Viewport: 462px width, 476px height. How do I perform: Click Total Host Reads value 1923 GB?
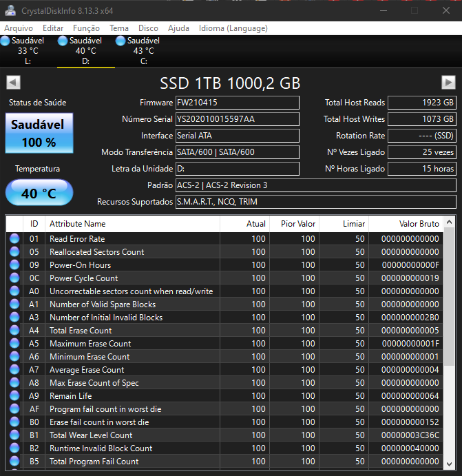click(422, 103)
